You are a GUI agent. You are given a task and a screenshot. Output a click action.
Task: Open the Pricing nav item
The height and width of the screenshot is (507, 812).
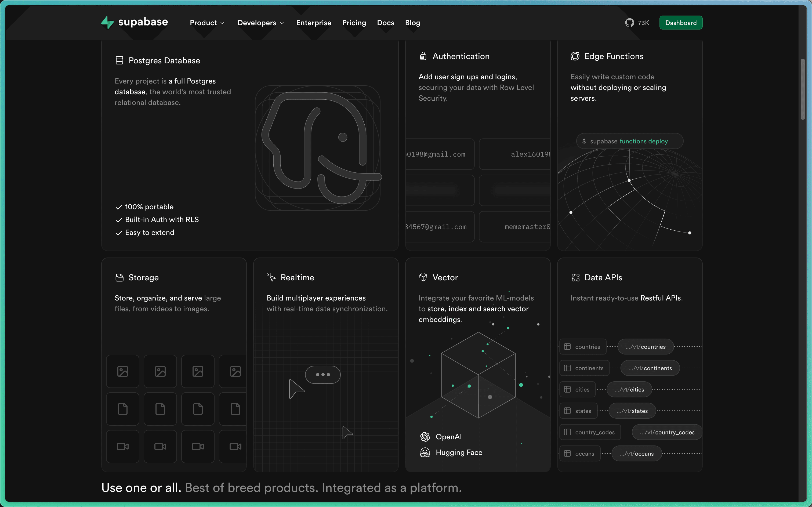(x=354, y=23)
